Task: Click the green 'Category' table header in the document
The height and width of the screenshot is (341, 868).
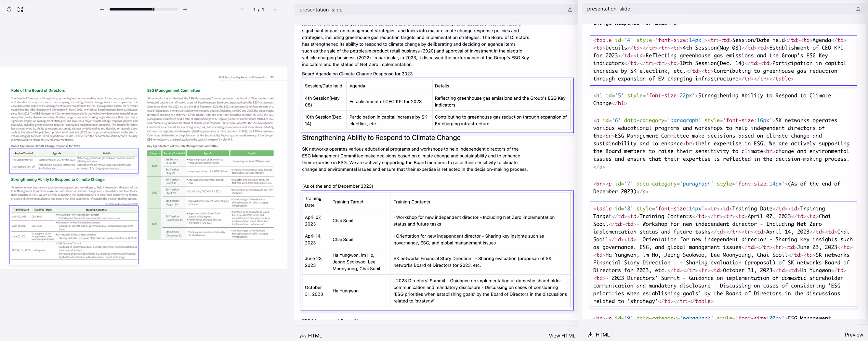Action: tap(154, 153)
